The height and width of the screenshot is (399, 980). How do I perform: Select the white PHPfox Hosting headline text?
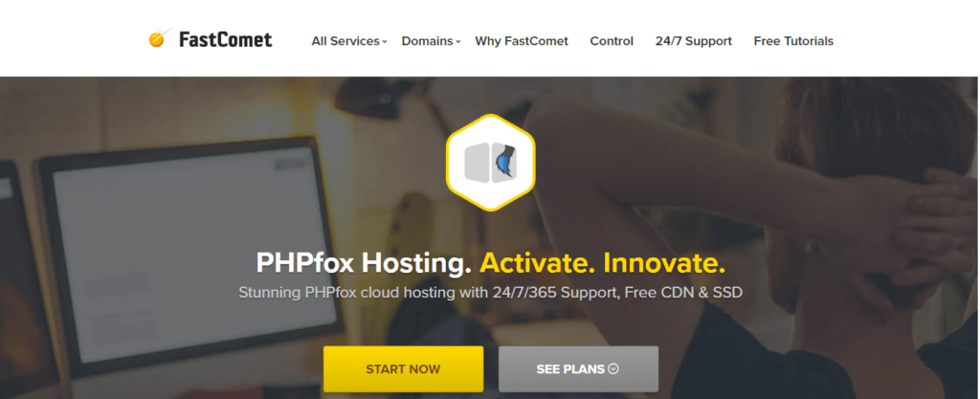pos(364,263)
